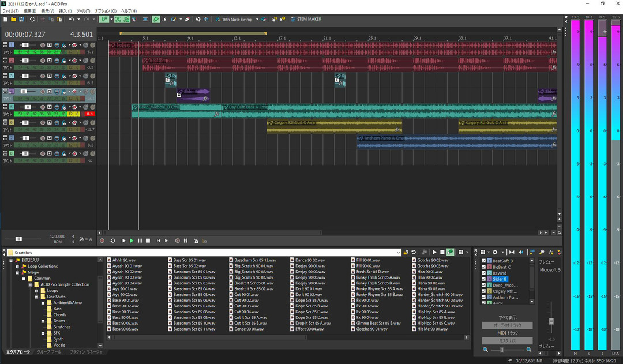Open the 挿入(I) menu
The width and height of the screenshot is (623, 364).
click(65, 11)
